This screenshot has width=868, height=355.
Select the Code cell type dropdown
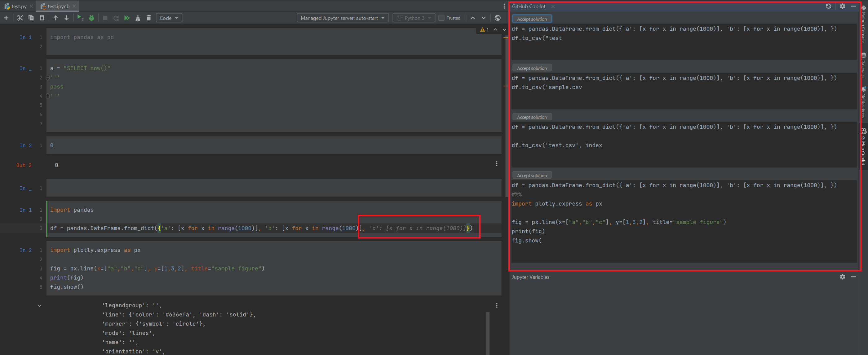point(168,17)
